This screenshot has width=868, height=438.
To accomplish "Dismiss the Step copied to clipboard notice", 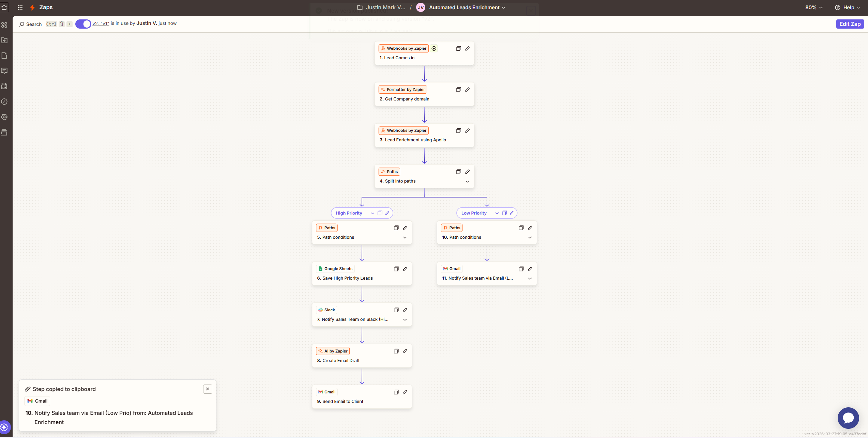I will [208, 389].
